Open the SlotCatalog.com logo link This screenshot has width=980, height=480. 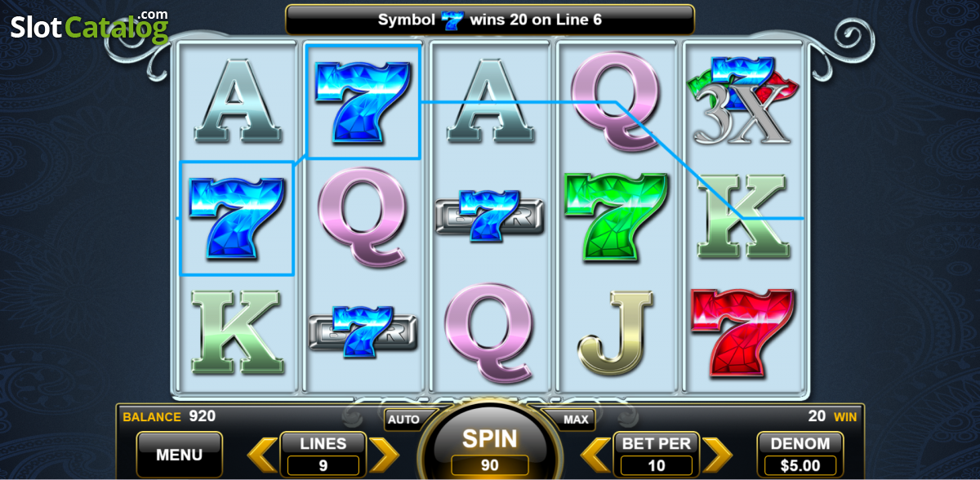pyautogui.click(x=90, y=27)
